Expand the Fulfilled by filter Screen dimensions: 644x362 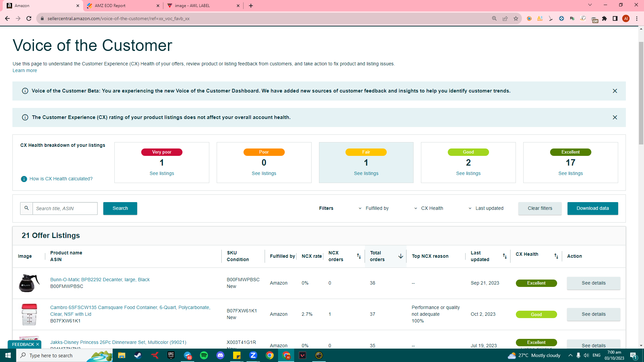tap(374, 208)
